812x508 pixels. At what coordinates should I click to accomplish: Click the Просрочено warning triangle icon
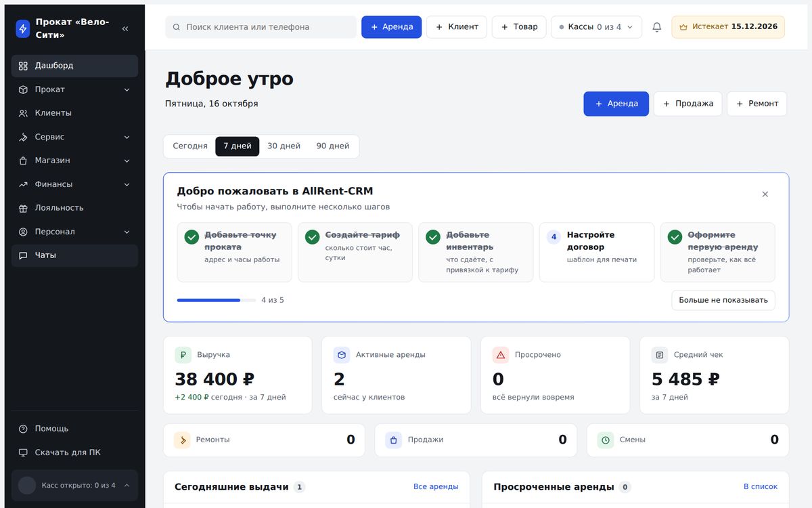pyautogui.click(x=501, y=355)
